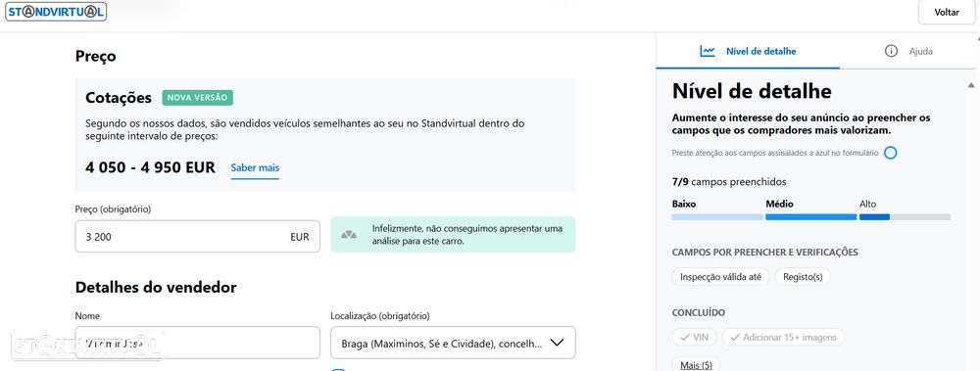Open the Ajuda tab
980x371 pixels.
click(x=908, y=51)
